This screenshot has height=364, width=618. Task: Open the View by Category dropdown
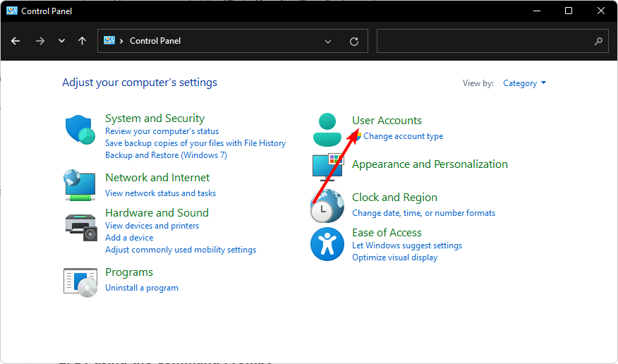[x=524, y=83]
